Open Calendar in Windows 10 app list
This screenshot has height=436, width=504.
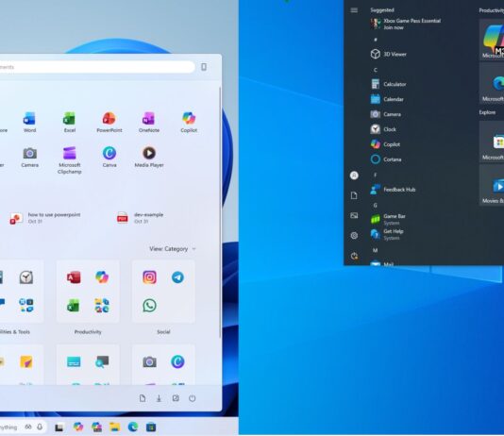tap(387, 99)
